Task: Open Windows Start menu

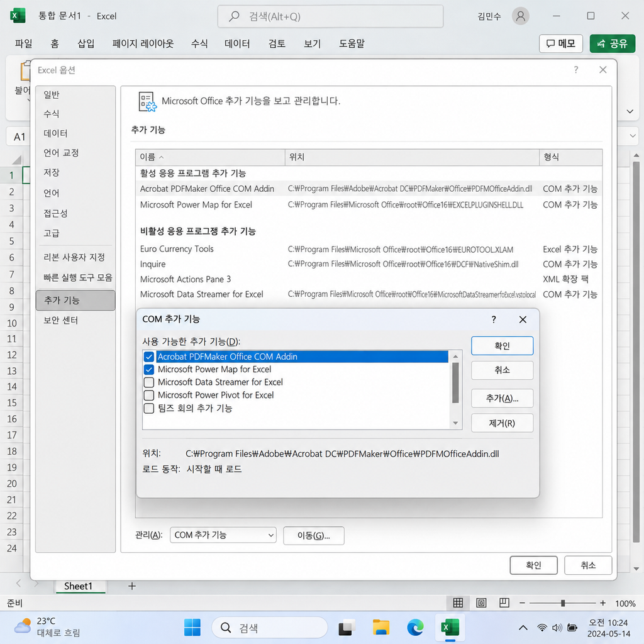Action: [192, 628]
